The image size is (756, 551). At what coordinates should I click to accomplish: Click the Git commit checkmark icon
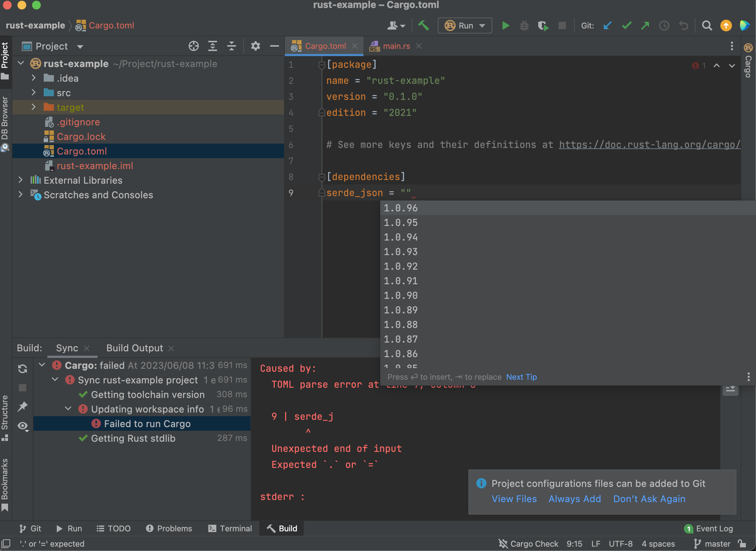(626, 26)
